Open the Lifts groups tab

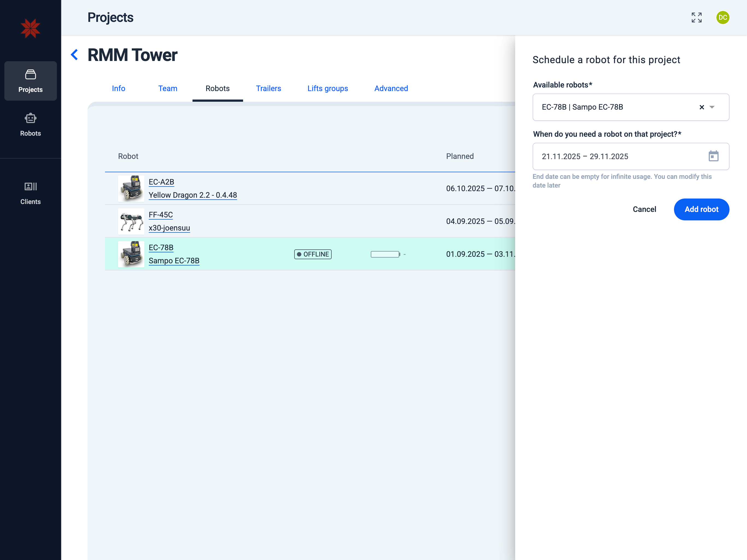click(x=327, y=89)
